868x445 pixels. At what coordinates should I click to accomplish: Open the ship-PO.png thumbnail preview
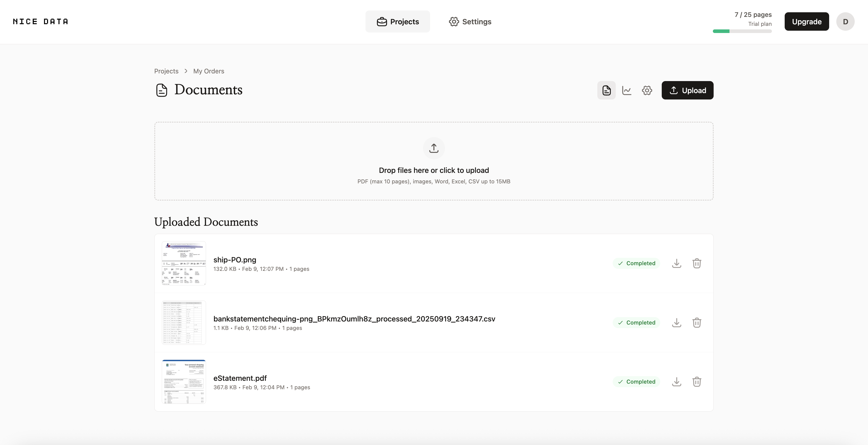(x=184, y=263)
